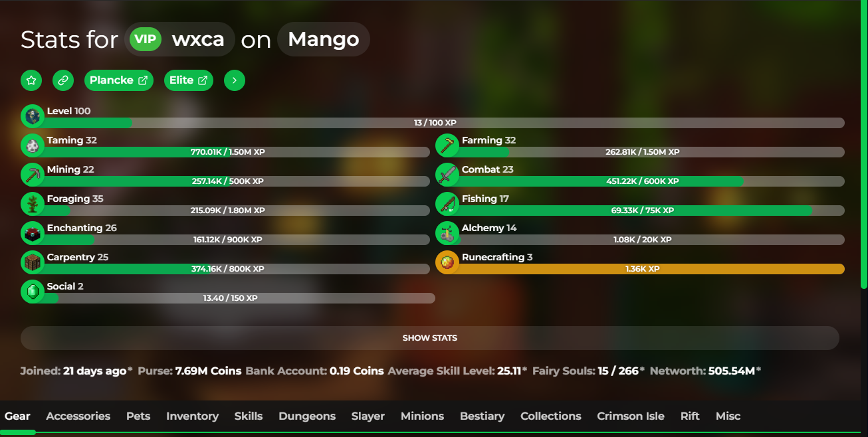
Task: Click the green page scrollbar
Action: (864, 146)
